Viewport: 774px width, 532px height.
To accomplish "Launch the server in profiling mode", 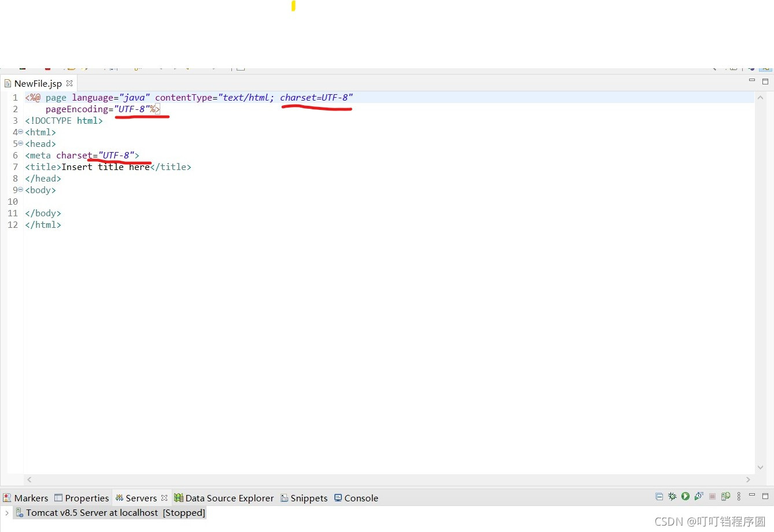I will [x=699, y=496].
